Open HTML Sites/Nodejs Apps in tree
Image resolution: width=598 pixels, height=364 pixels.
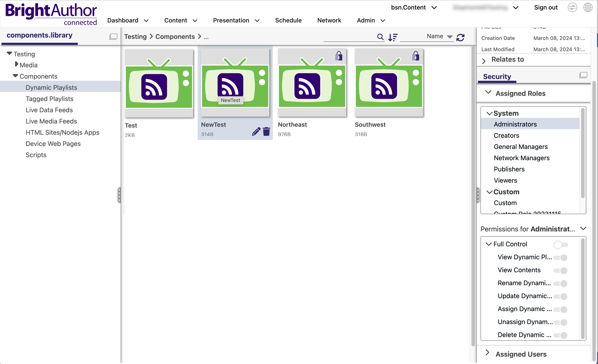coord(62,132)
